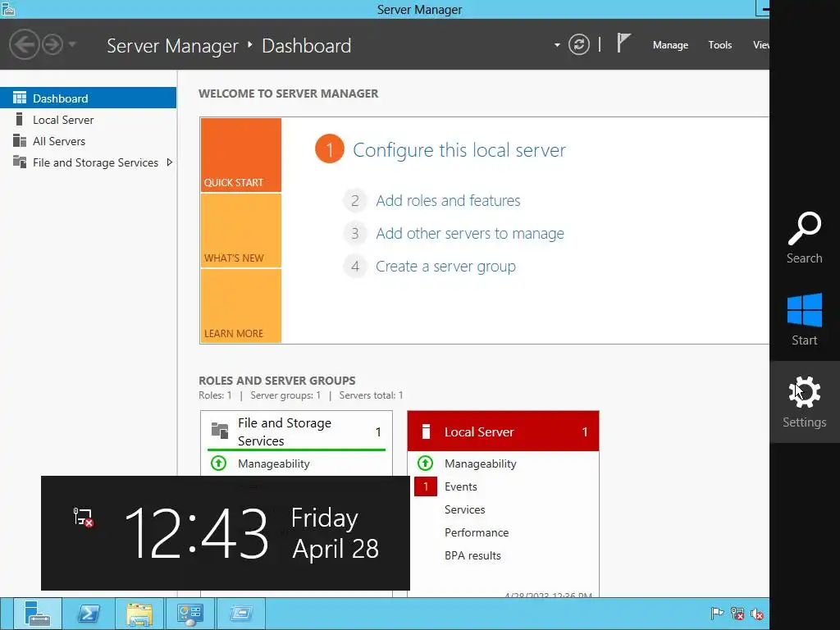
Task: Click the Action Center flag in tray
Action: pyautogui.click(x=717, y=614)
